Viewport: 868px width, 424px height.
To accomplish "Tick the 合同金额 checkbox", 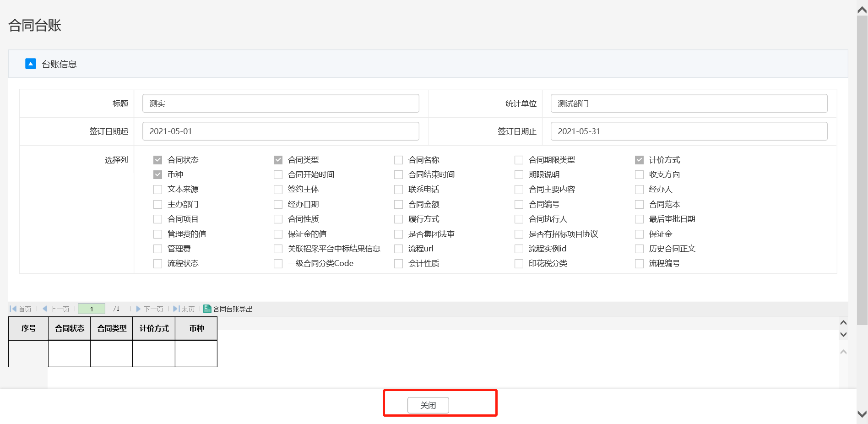I will click(399, 204).
